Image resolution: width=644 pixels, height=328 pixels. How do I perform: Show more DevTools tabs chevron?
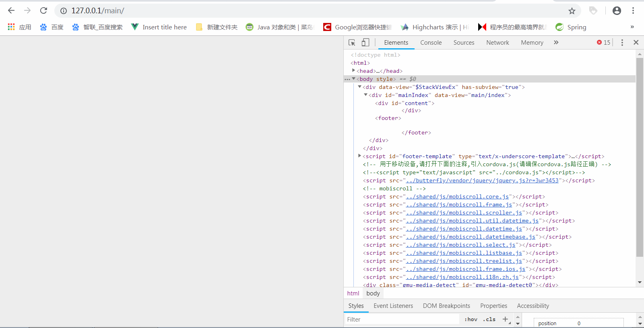[556, 42]
